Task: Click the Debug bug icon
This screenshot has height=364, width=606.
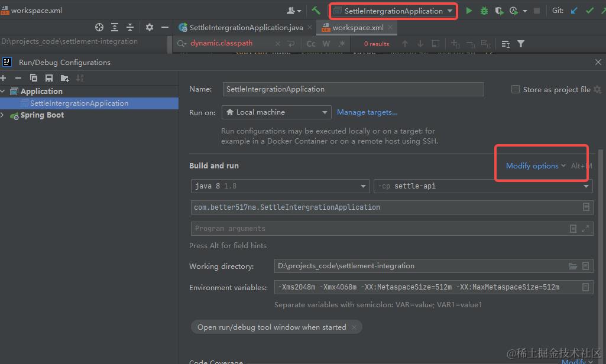Action: pyautogui.click(x=484, y=11)
